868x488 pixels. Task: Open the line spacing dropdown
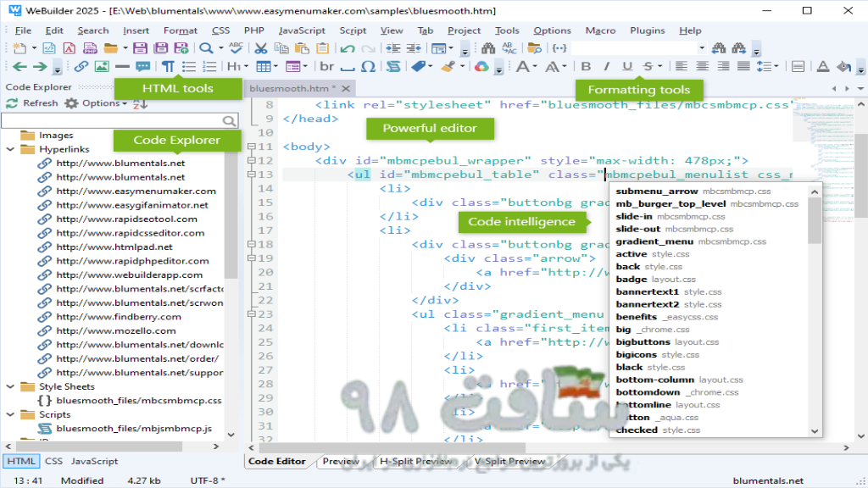point(776,67)
